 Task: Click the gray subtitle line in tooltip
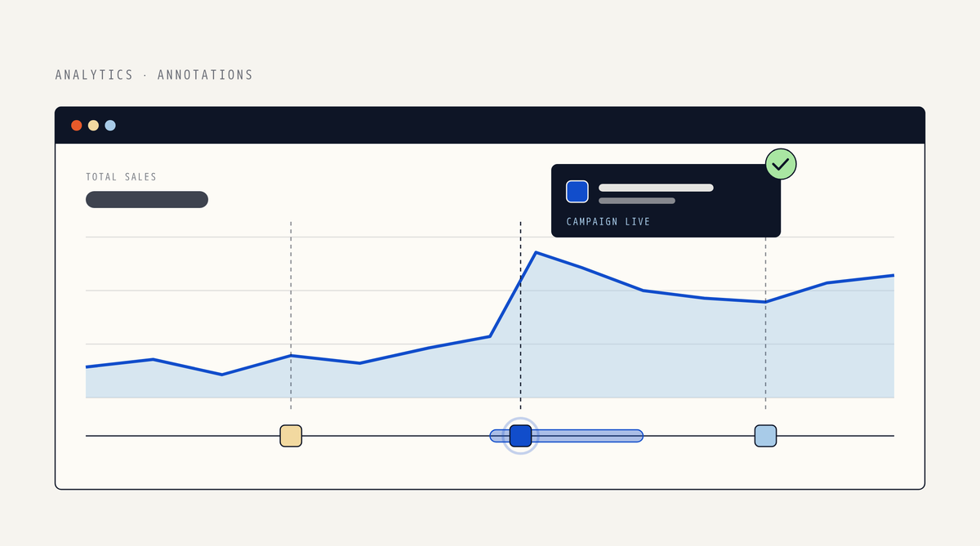(x=637, y=201)
